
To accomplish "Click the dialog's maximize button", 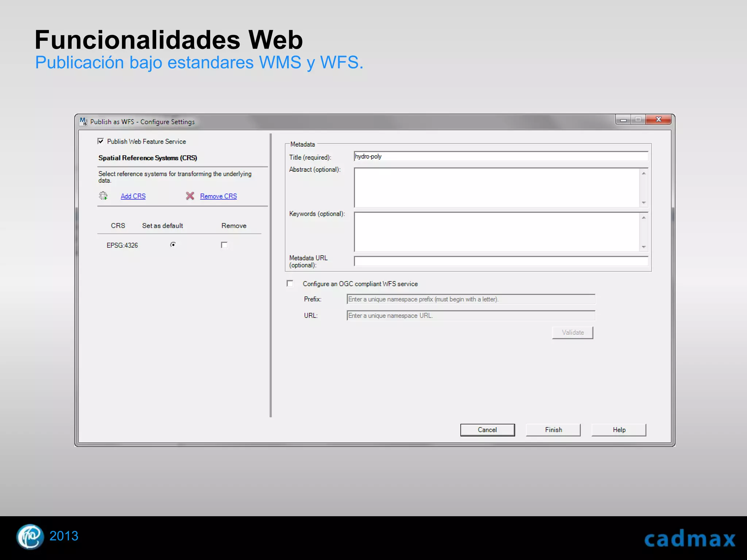I will (x=638, y=120).
